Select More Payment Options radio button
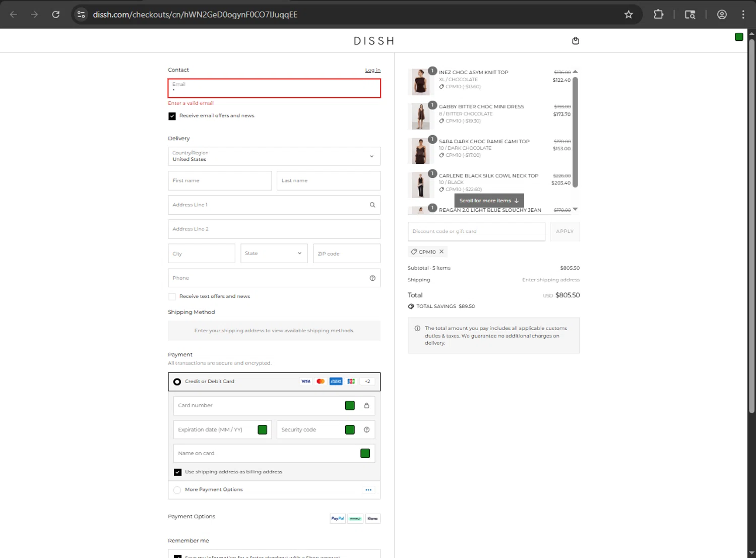 click(177, 490)
